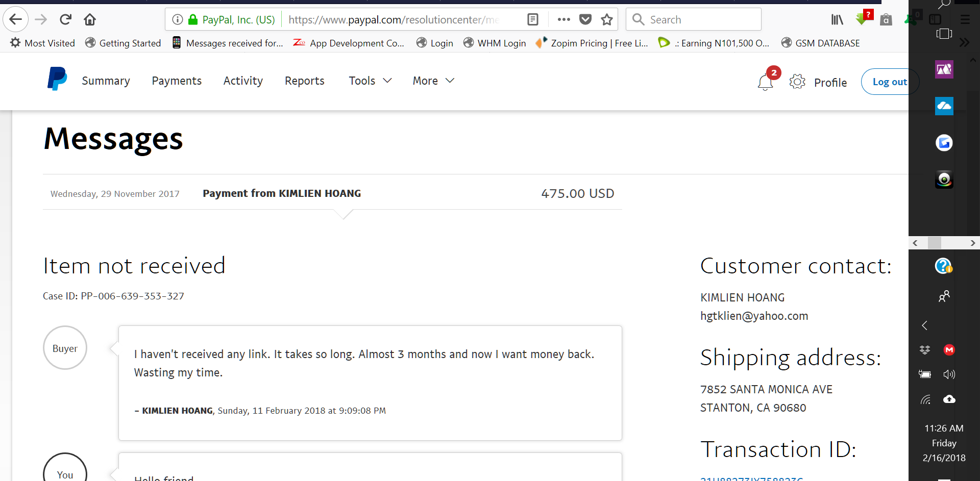Go to the Payments tab
Image resolution: width=980 pixels, height=481 pixels.
tap(177, 81)
